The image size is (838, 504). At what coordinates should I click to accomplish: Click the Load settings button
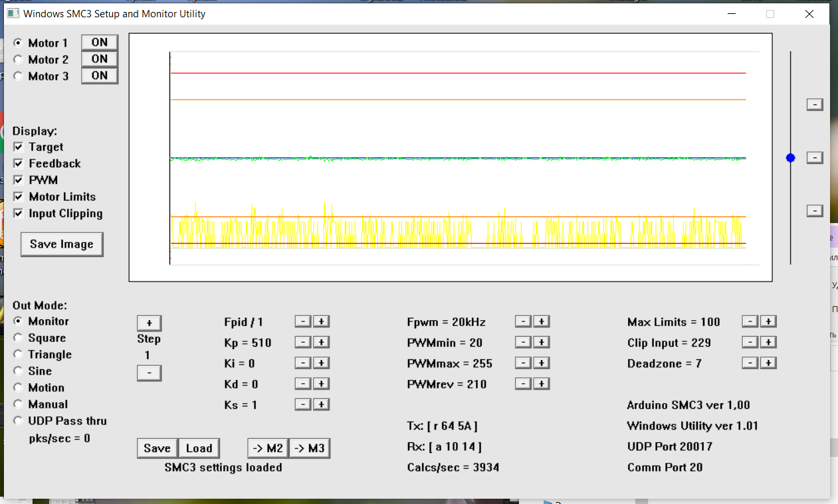pyautogui.click(x=199, y=448)
